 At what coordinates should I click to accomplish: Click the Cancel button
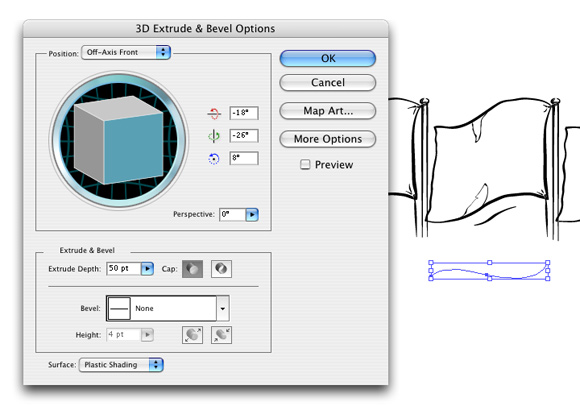coord(328,82)
